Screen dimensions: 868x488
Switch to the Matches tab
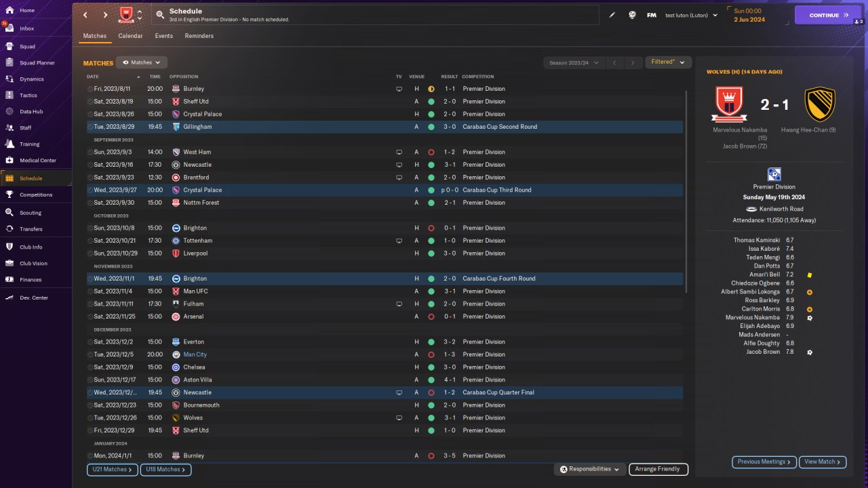94,36
